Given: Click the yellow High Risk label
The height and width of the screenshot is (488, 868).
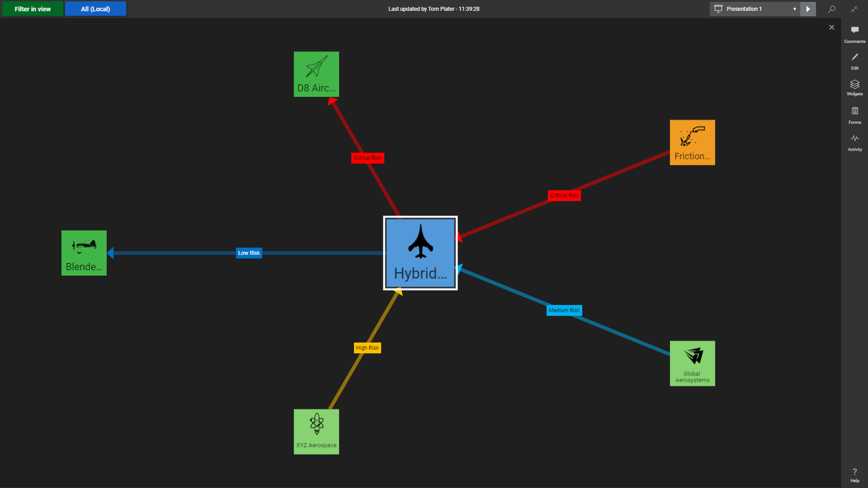Looking at the screenshot, I should click(368, 348).
